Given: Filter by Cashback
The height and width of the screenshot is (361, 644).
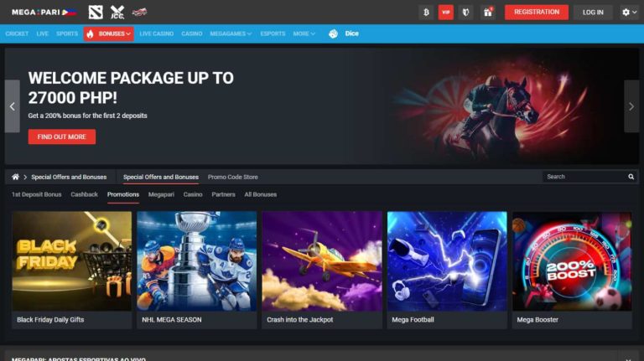Looking at the screenshot, I should (x=84, y=194).
